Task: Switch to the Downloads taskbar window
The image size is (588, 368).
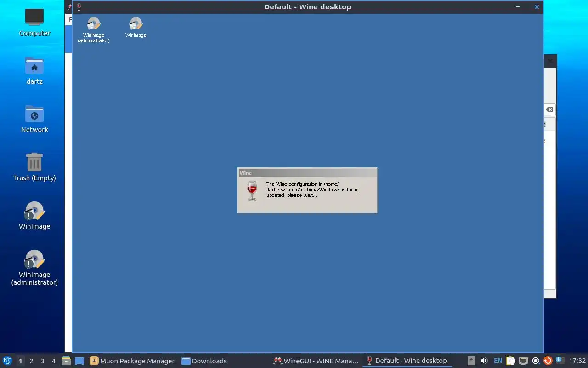Action: (x=204, y=361)
